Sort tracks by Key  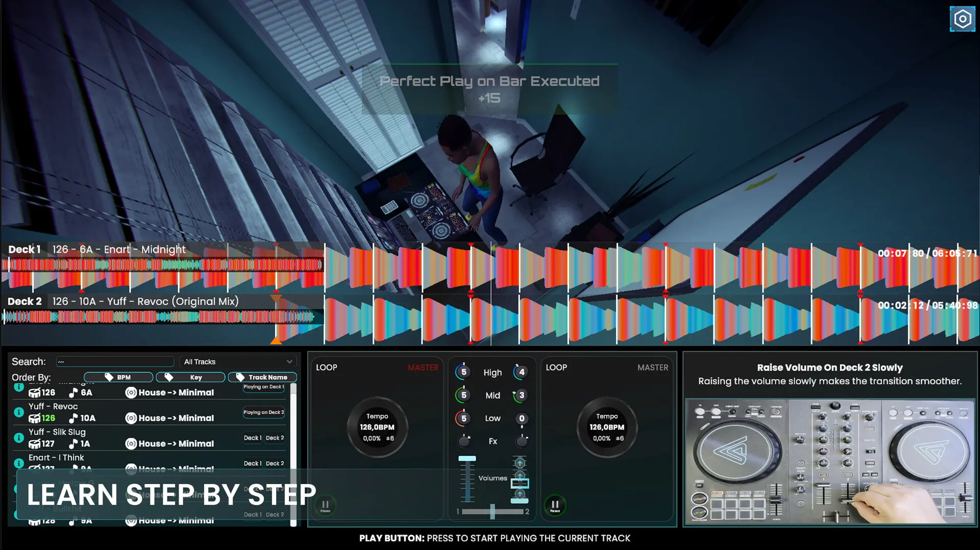coord(190,377)
